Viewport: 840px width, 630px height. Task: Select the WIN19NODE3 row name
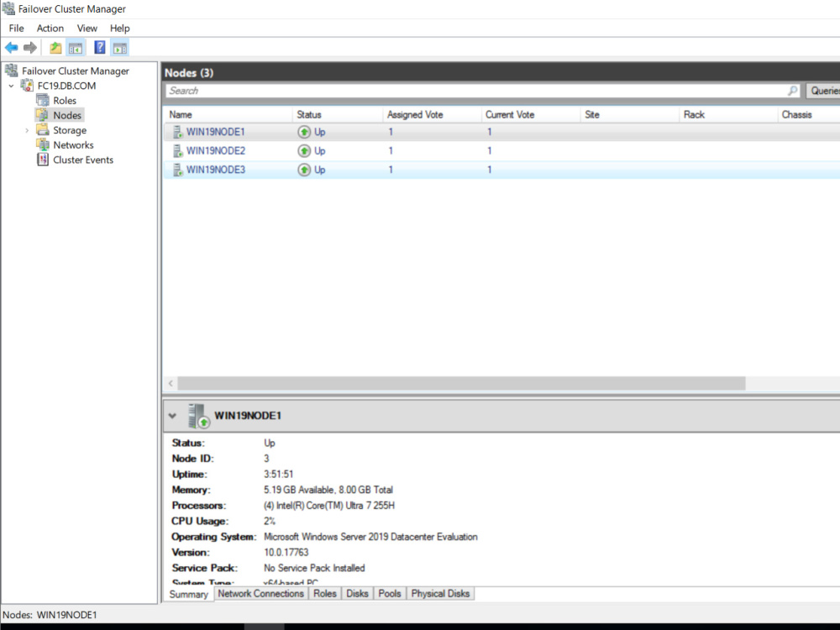(215, 170)
